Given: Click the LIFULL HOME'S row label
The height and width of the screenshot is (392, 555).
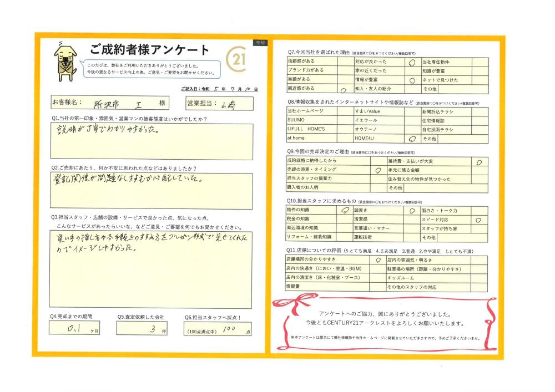Looking at the screenshot, I should 306,129.
